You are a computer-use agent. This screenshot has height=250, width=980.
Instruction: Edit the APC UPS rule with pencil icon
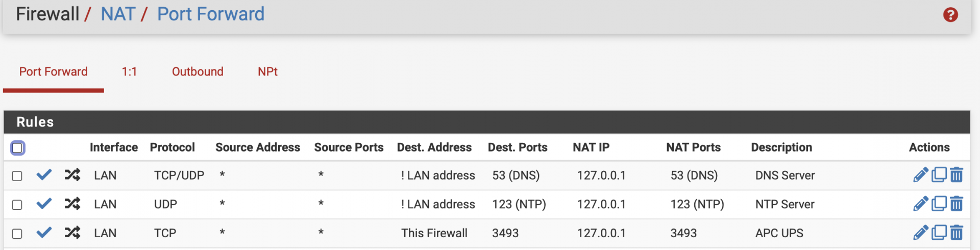pos(920,233)
